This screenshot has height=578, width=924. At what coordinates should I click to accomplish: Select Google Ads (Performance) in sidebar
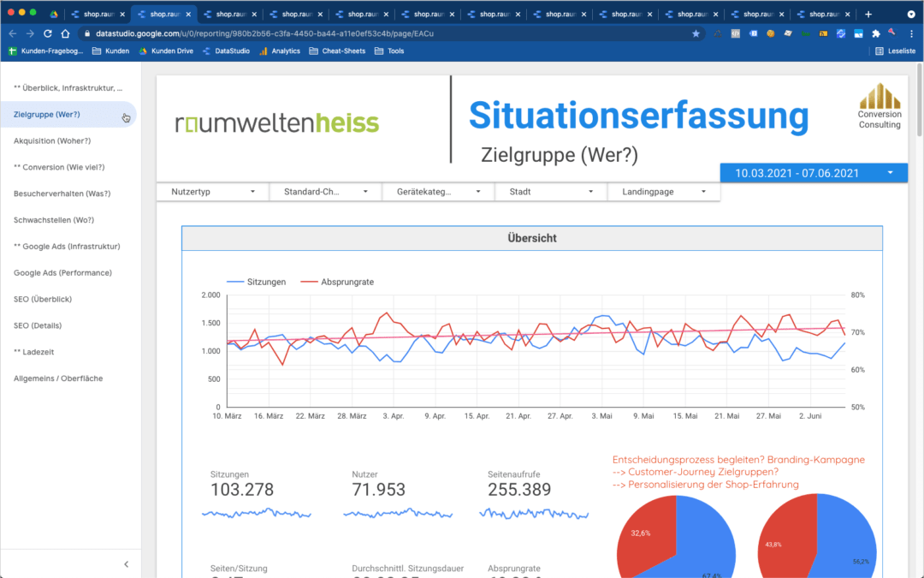(62, 272)
